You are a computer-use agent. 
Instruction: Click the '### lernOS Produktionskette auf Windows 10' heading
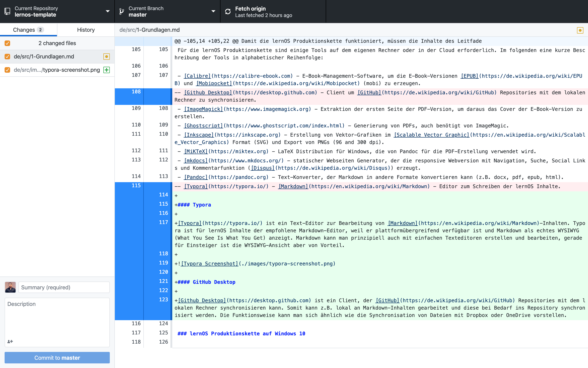point(241,334)
